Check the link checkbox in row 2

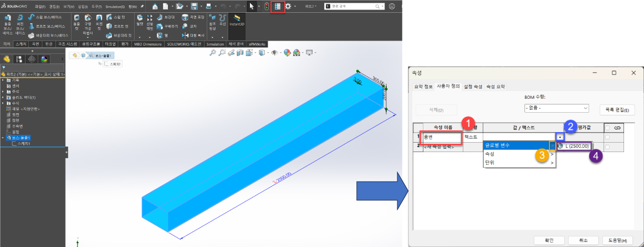607,147
